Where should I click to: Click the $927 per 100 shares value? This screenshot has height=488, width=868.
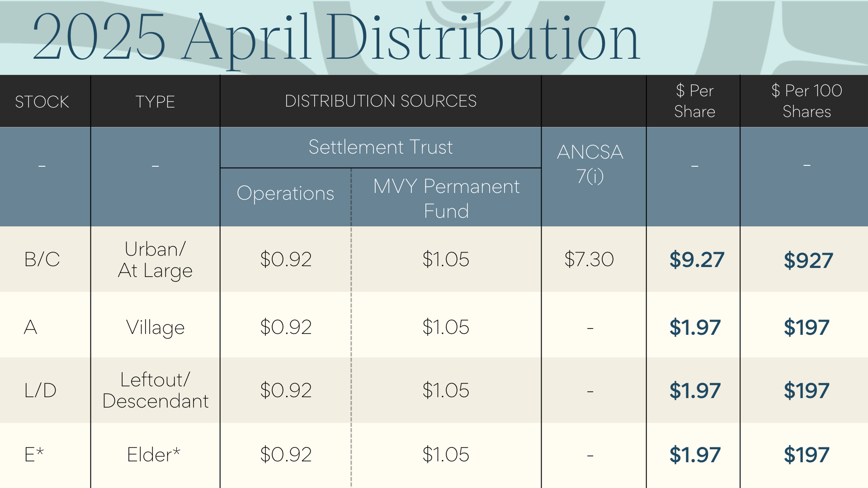(x=808, y=261)
